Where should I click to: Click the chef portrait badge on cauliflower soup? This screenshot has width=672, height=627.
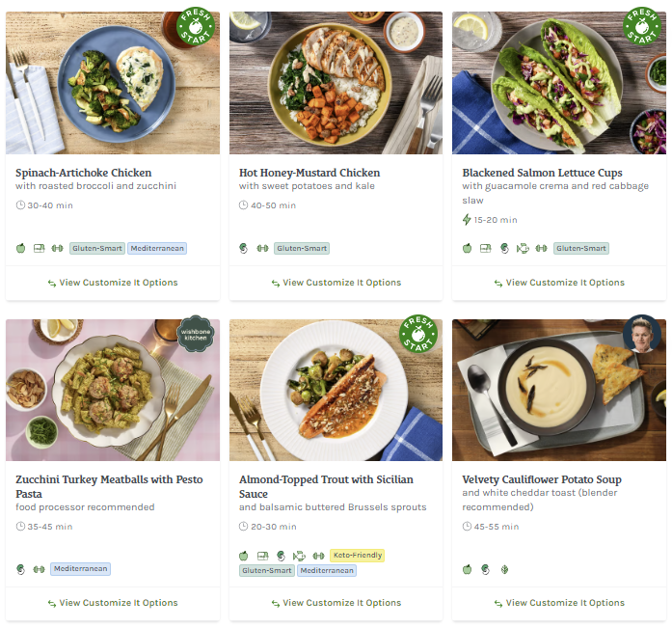641,333
